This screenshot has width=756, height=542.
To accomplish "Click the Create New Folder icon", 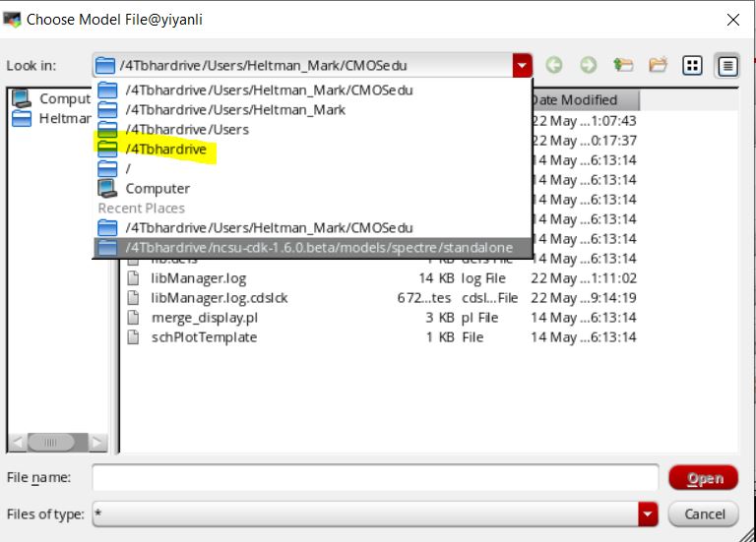I will pyautogui.click(x=658, y=66).
